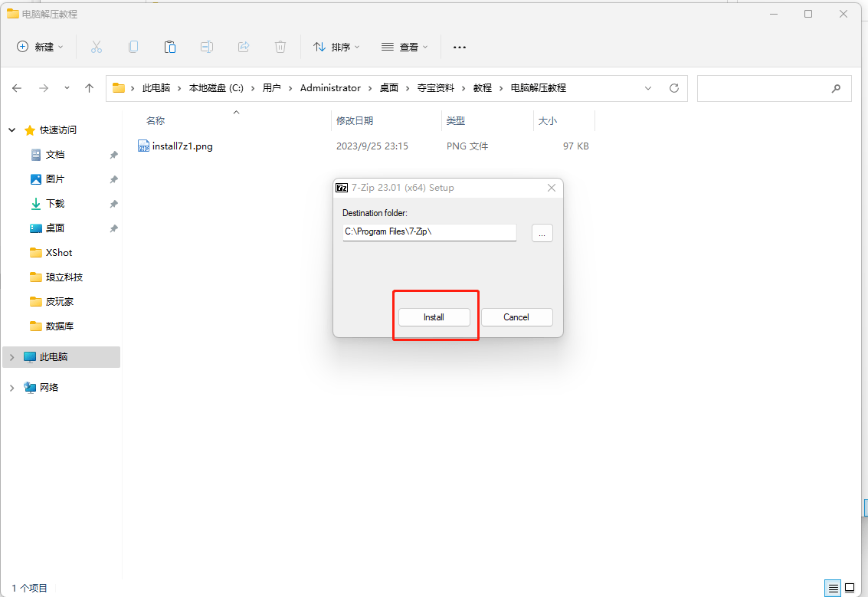
Task: Click the Paste clipboard icon
Action: [170, 47]
